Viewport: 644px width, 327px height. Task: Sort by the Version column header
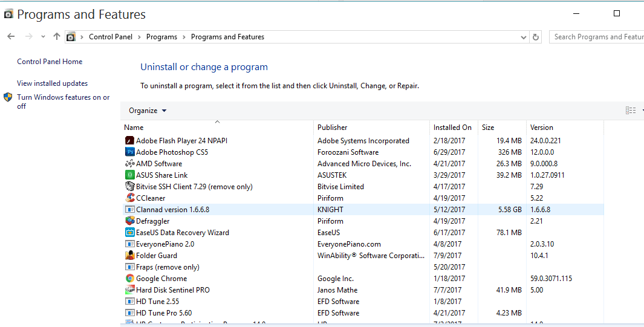(565, 127)
